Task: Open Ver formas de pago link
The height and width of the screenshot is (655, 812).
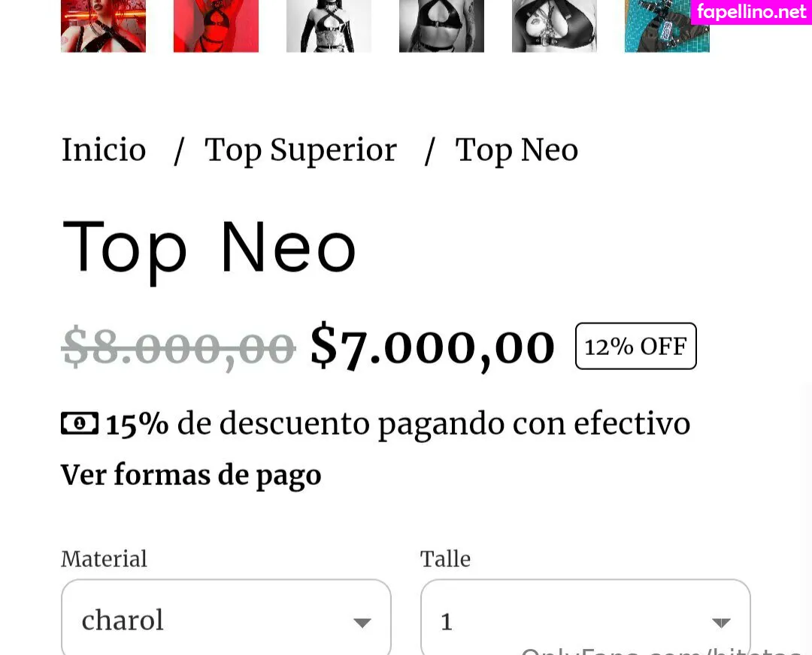Action: (x=191, y=475)
